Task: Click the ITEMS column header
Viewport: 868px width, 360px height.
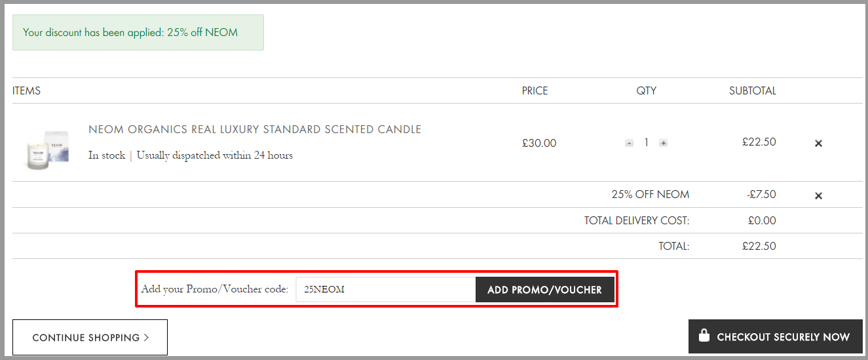Action: (27, 90)
